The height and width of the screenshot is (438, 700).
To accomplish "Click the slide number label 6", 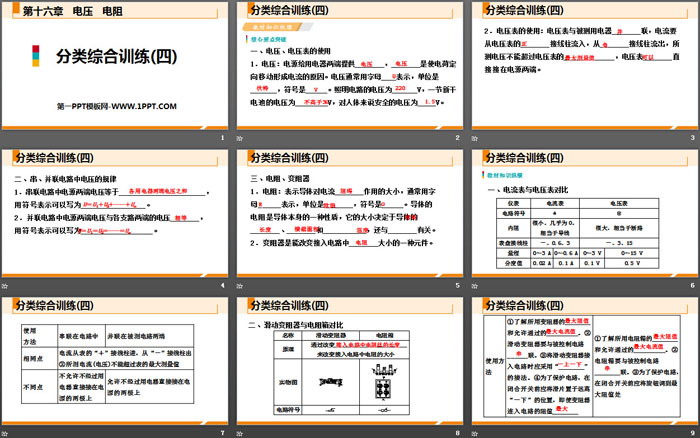I will pos(692,285).
